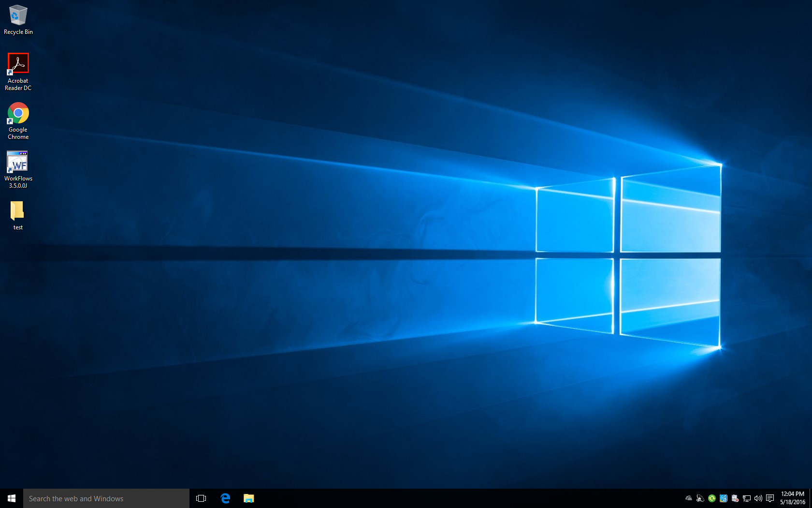Open the Action Center notifications icon

pos(770,498)
